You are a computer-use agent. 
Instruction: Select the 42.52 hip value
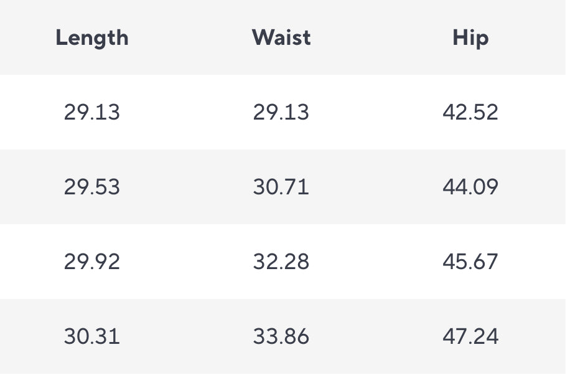coord(470,112)
